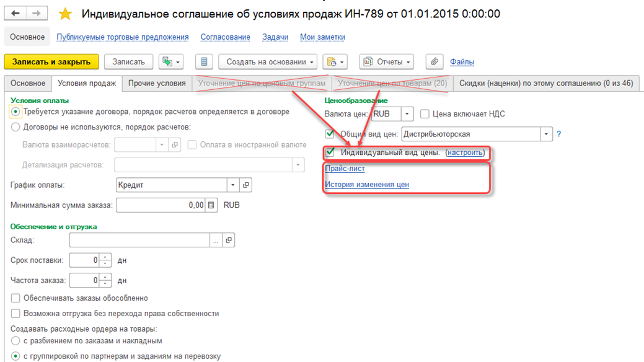Image resolution: width=644 pixels, height=362 pixels.
Task: Open the Дистрибьюторская price type dropdown
Action: 545,133
